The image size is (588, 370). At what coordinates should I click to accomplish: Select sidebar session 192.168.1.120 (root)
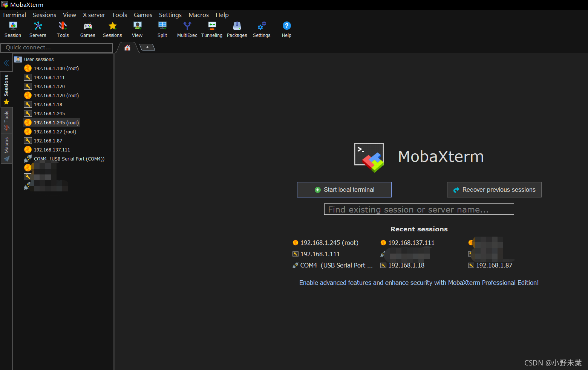[x=52, y=95]
